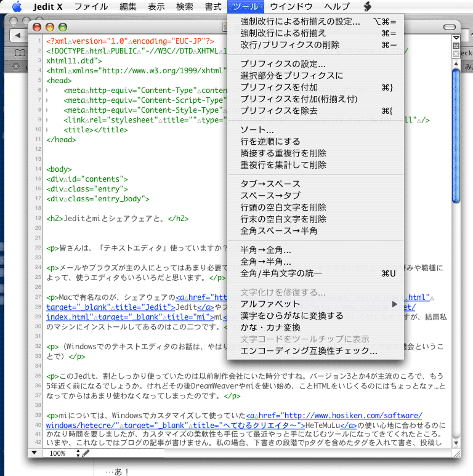
Task: Open the 編集 menu
Action: tap(128, 6)
